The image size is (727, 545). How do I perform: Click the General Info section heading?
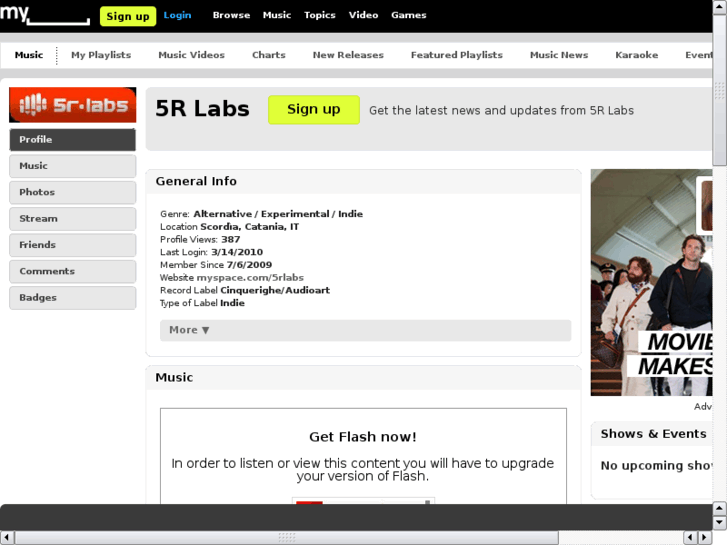pyautogui.click(x=196, y=181)
